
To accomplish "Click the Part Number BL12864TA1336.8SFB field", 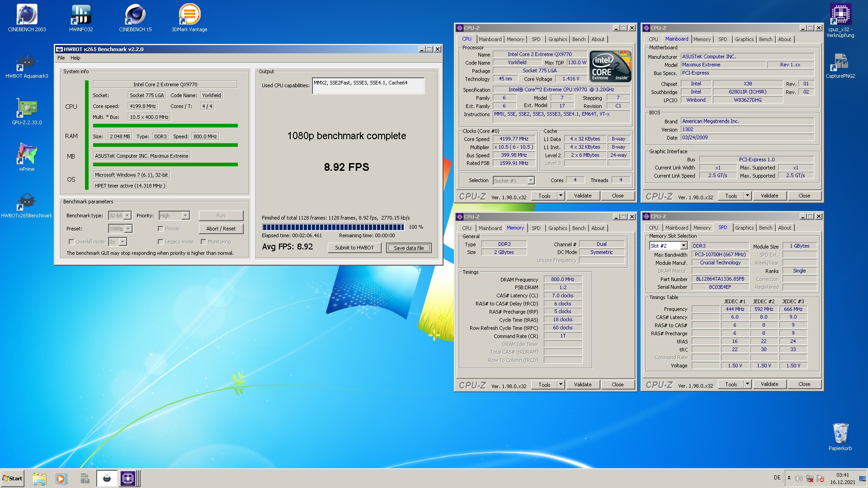I will (720, 279).
